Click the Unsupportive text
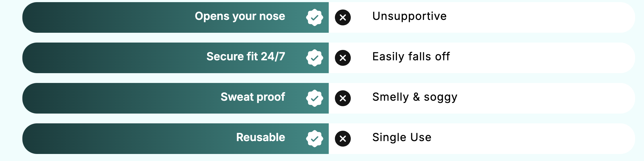This screenshot has width=644, height=161. coord(409,16)
